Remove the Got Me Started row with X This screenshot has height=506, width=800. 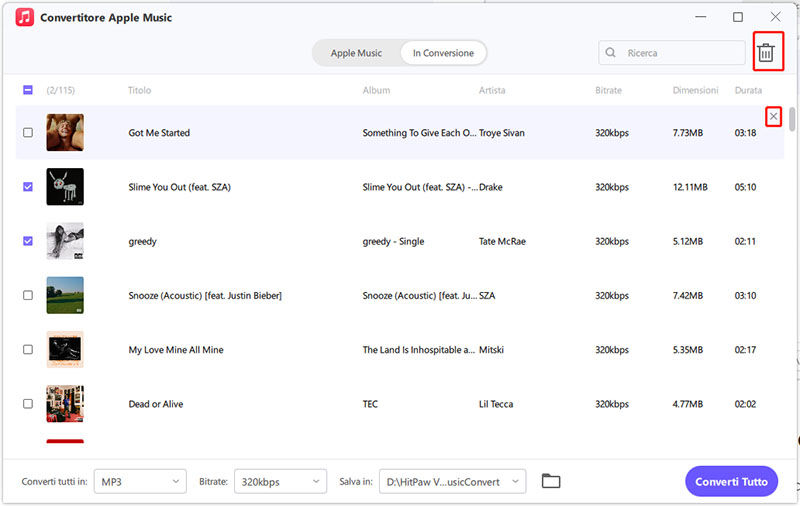click(x=773, y=117)
